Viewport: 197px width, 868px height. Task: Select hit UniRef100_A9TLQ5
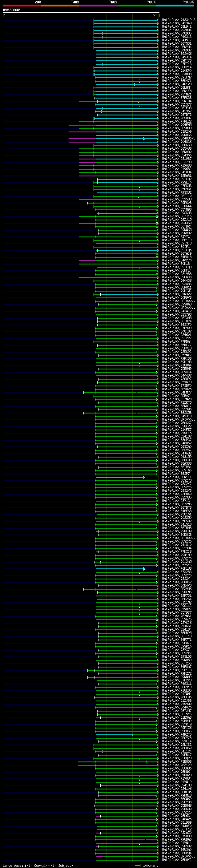click(177, 250)
